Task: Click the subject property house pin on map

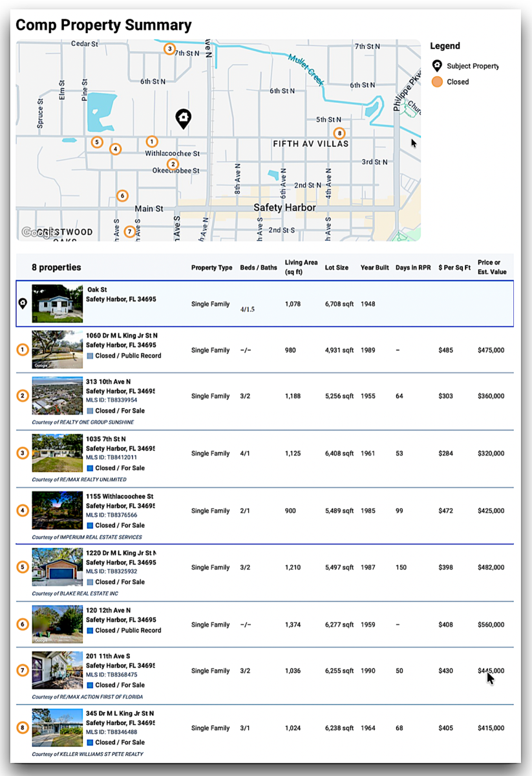Action: [184, 118]
